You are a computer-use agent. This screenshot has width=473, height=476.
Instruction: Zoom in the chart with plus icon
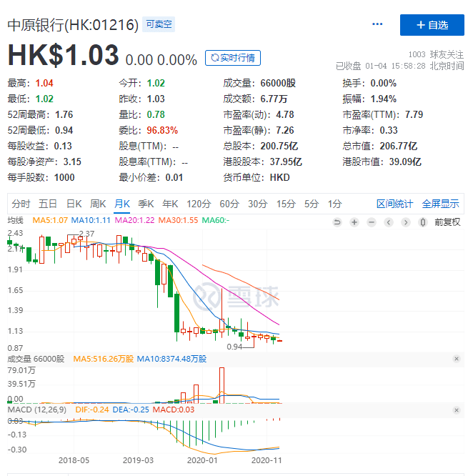354,222
